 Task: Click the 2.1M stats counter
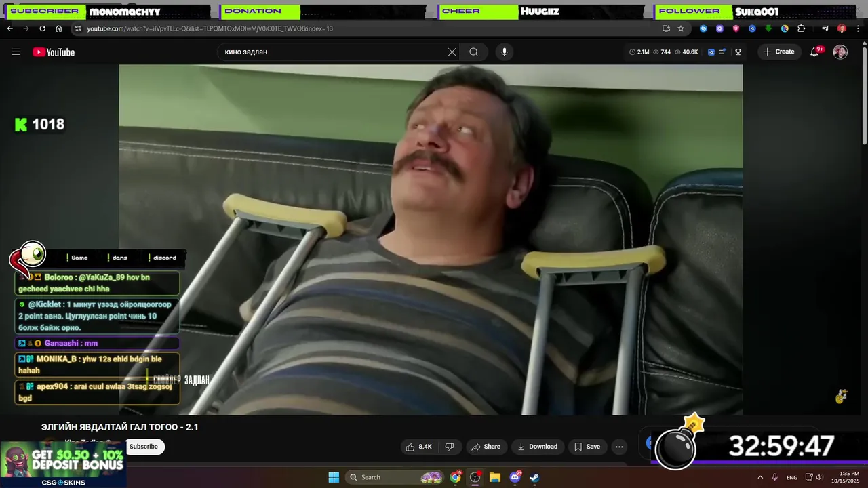pyautogui.click(x=639, y=52)
